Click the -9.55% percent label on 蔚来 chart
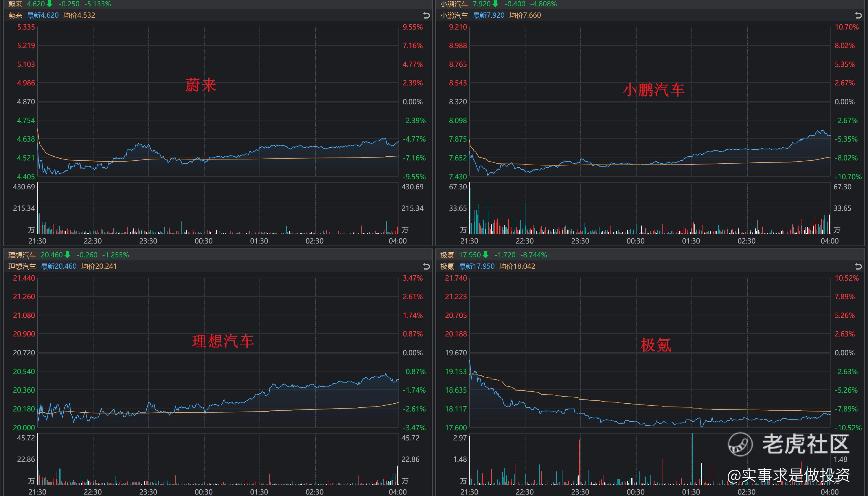The image size is (868, 496). (414, 176)
